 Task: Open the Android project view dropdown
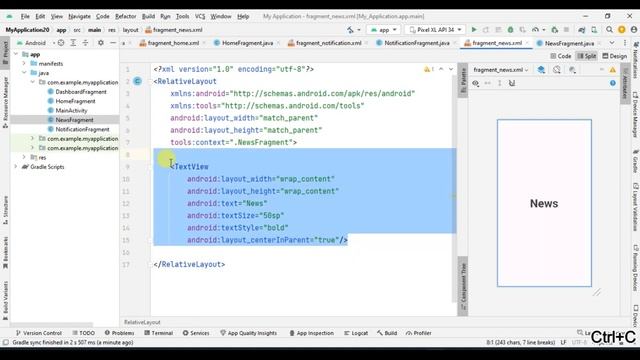tap(36, 43)
